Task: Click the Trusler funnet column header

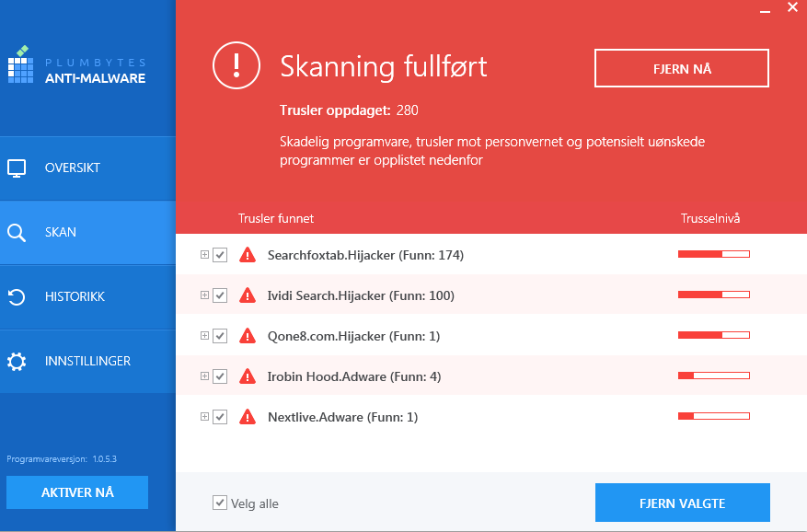Action: [x=276, y=218]
